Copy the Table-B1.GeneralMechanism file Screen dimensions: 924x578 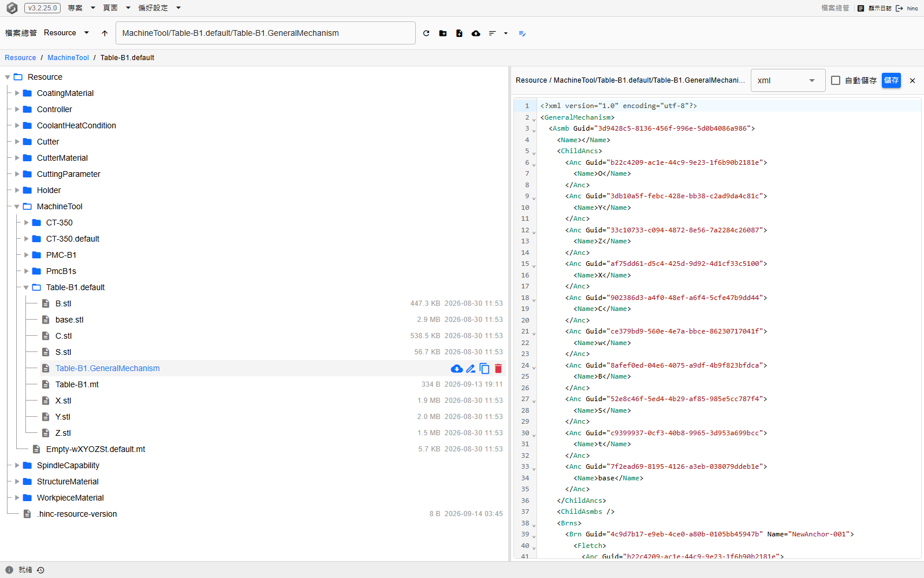pos(485,369)
